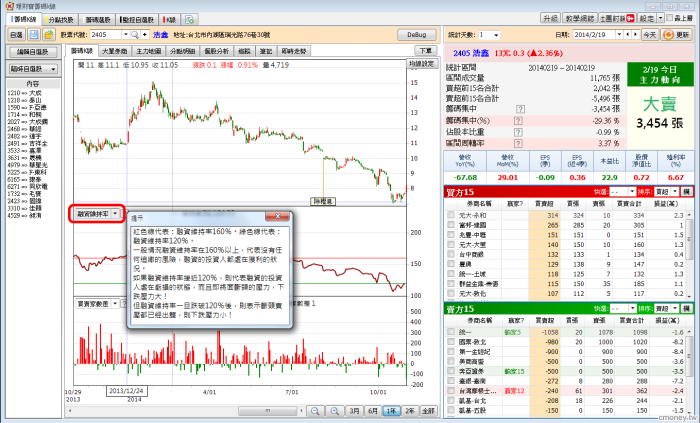Check the 富邦-建國 broker row checkbox
The height and width of the screenshot is (423, 700).
[451, 225]
